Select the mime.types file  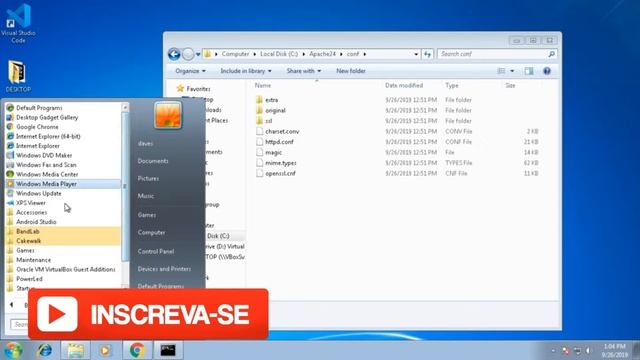pos(280,163)
